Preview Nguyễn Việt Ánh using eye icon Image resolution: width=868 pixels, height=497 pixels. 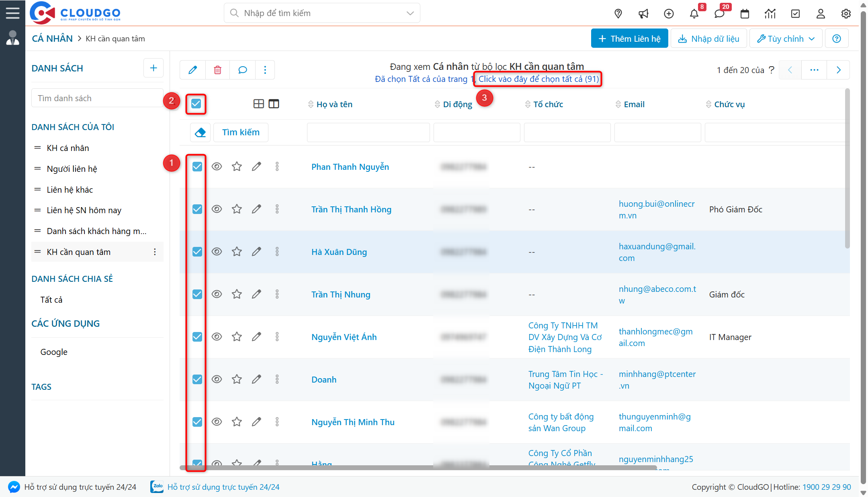pos(217,337)
